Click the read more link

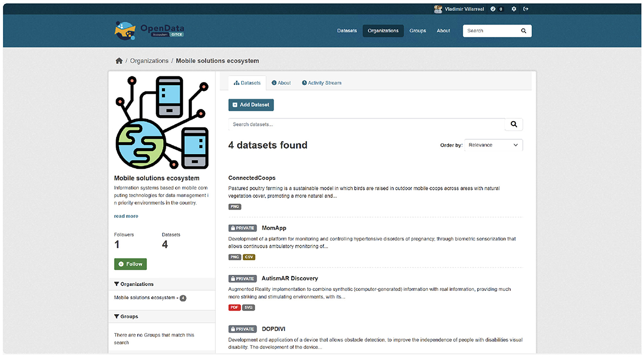click(126, 216)
